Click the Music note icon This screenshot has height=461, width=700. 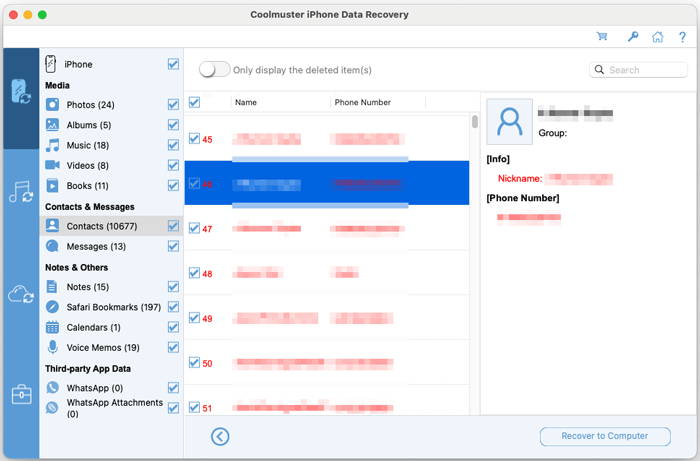click(x=52, y=145)
